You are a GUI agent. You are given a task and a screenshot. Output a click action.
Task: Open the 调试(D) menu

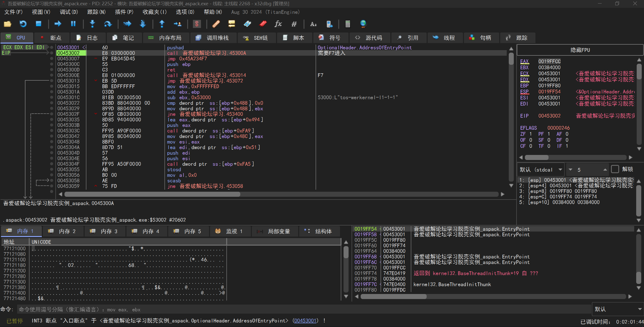[x=69, y=12]
